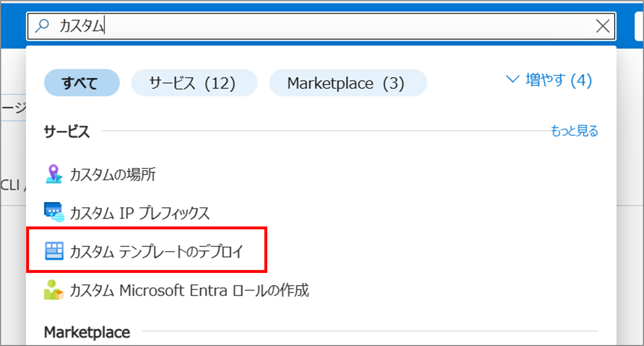
Task: Open もっと見る link for services
Action: click(574, 131)
